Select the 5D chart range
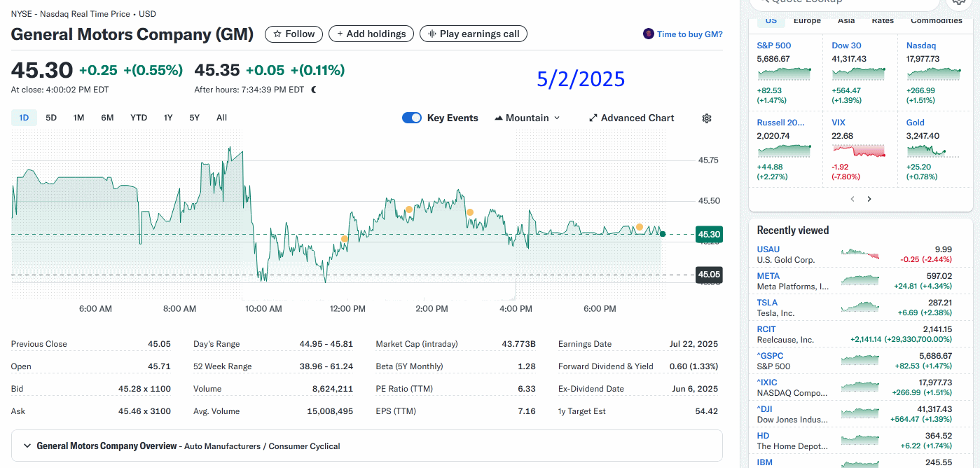The image size is (980, 468). click(51, 118)
